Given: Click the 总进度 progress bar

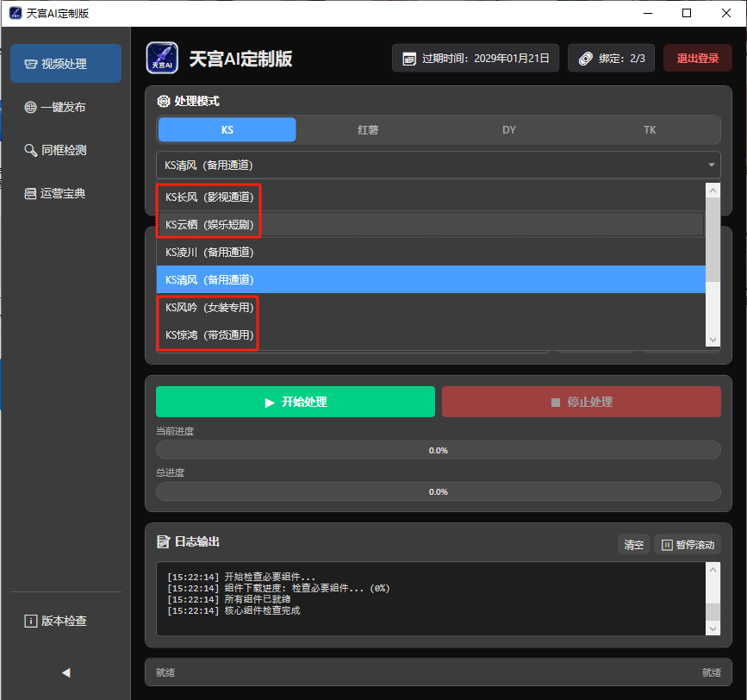Looking at the screenshot, I should coord(439,491).
